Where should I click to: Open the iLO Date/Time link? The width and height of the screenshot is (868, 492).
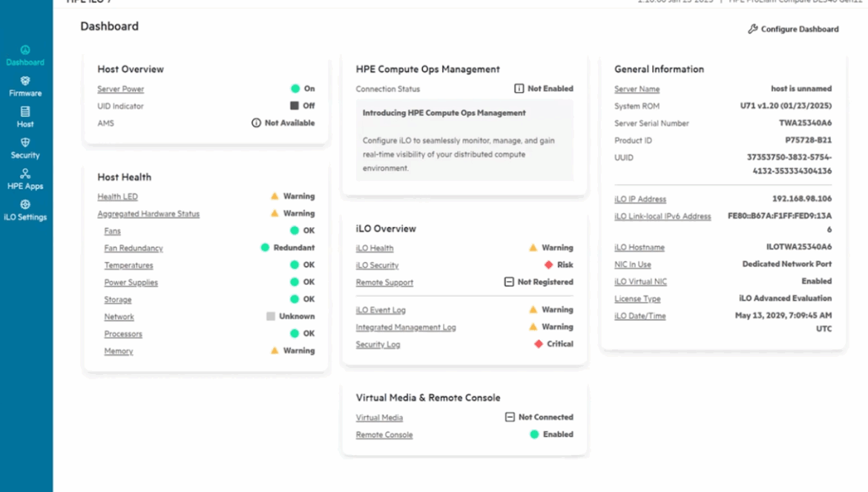coord(640,316)
